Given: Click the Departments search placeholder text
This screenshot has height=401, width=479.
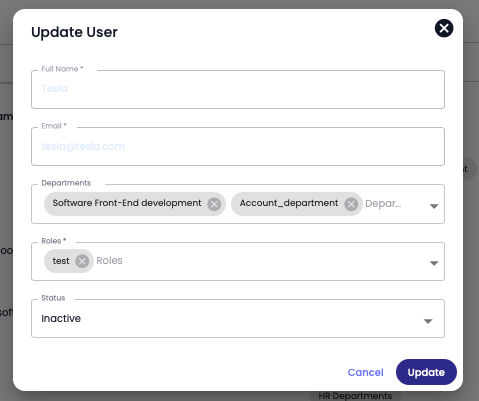Looking at the screenshot, I should (x=383, y=204).
